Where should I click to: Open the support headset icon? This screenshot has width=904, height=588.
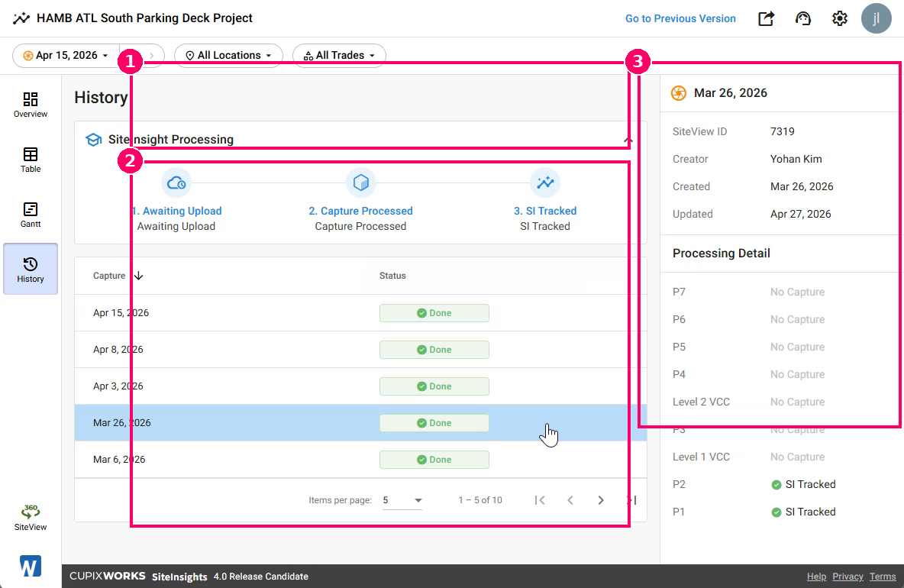coord(802,18)
